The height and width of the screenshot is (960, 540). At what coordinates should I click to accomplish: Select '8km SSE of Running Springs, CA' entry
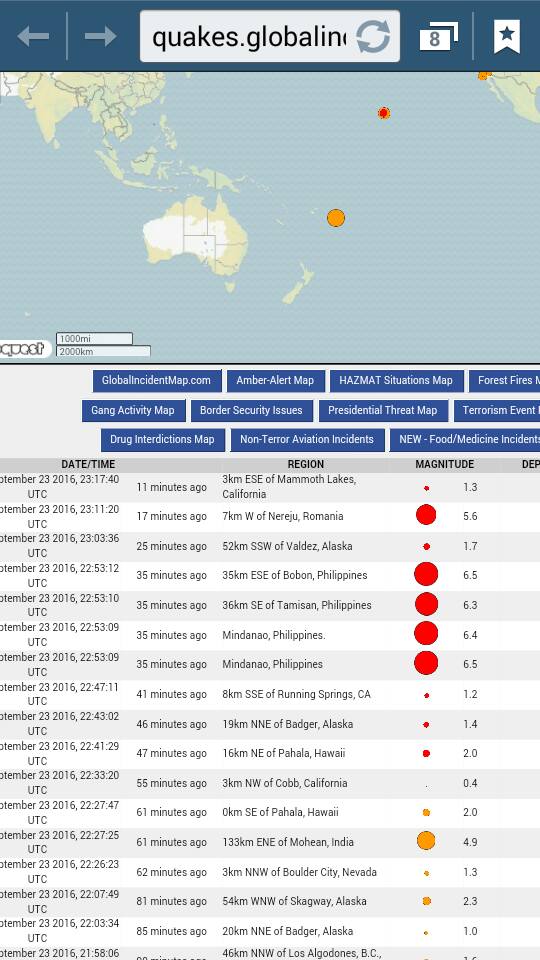[296, 694]
